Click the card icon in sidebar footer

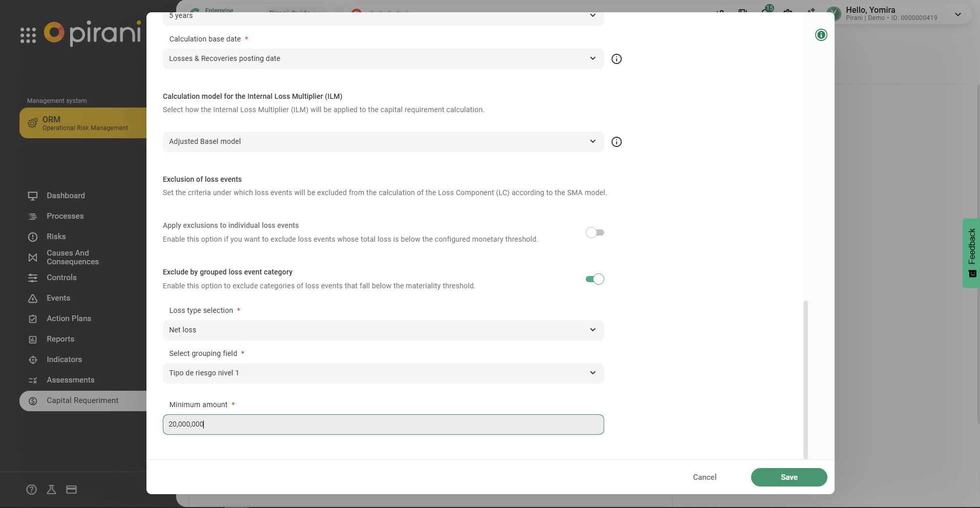72,490
